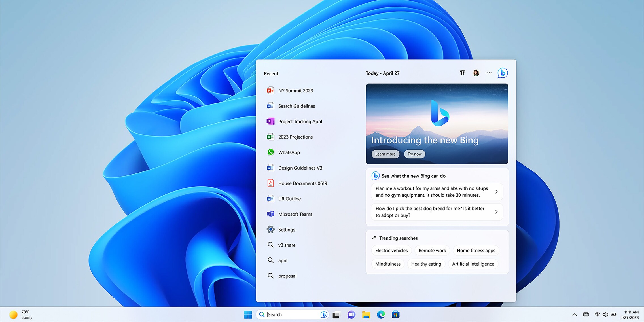Launch WhatsApp from the Recent list

(x=289, y=152)
